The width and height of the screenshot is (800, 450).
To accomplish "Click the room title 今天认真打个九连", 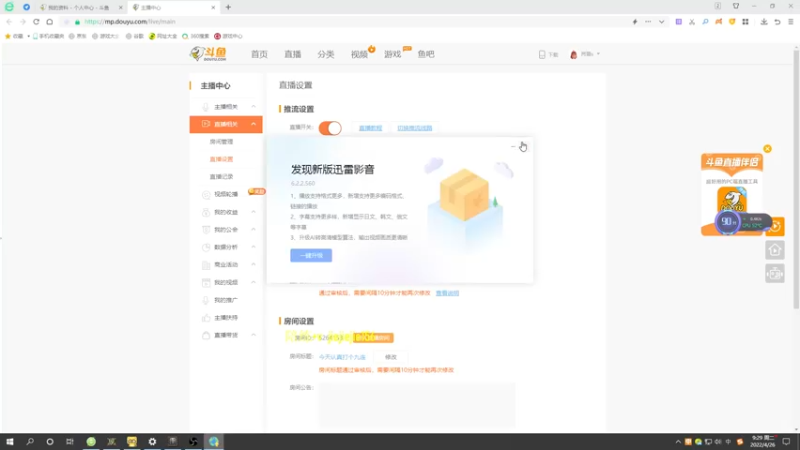I will pos(342,357).
